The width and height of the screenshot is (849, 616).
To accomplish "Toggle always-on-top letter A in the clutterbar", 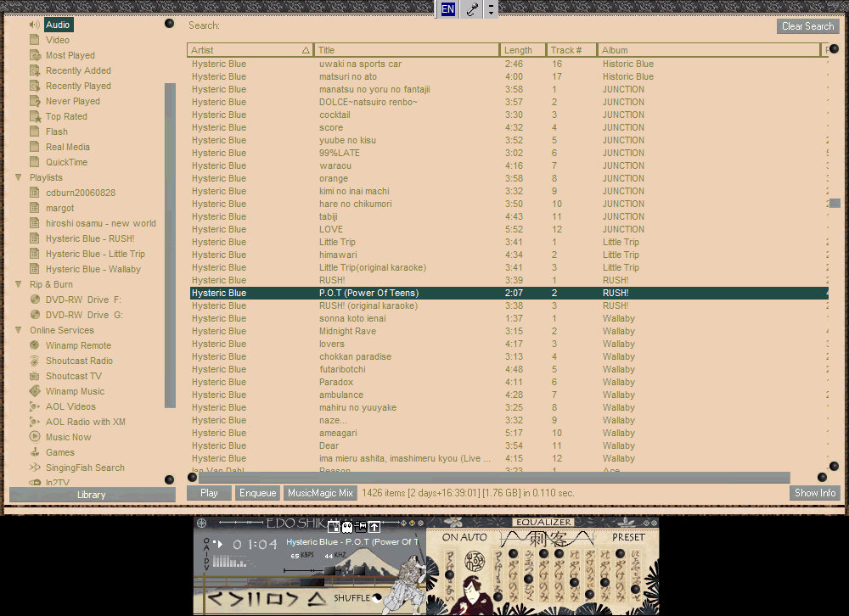I will (x=205, y=547).
